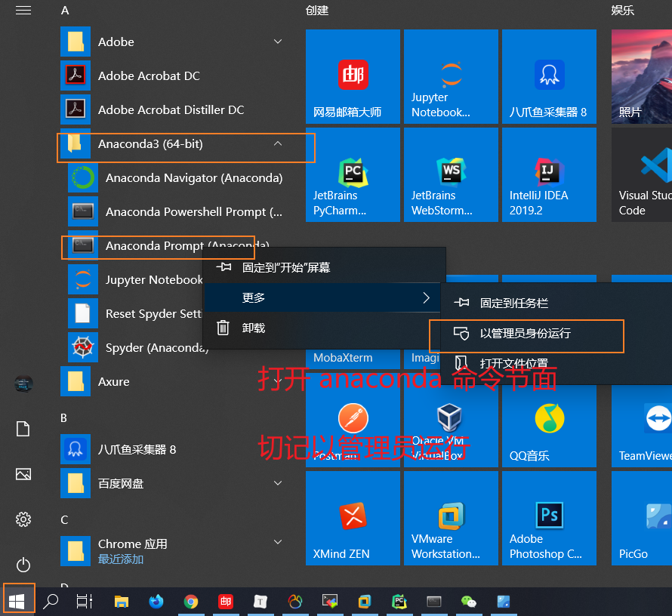Launch Adobe Acrobat DC
Screen dimensions: 672x616
point(173,75)
